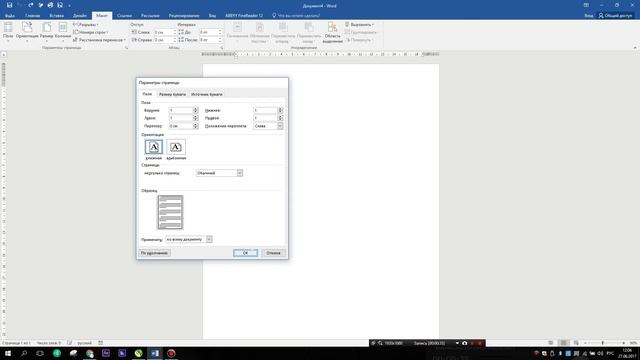Screen dimensions: 640x360
Task: Select книжная portrait orientation icon
Action: click(154, 147)
